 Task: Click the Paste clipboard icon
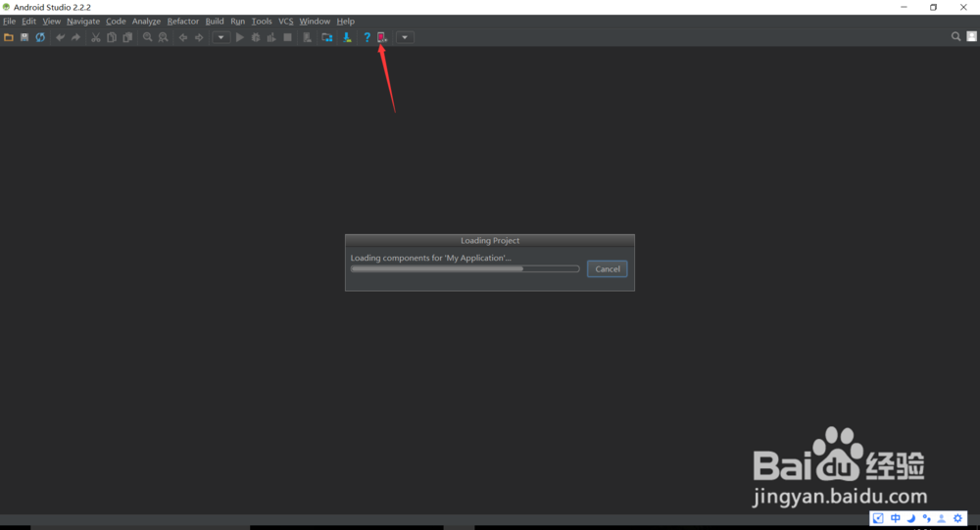(127, 37)
